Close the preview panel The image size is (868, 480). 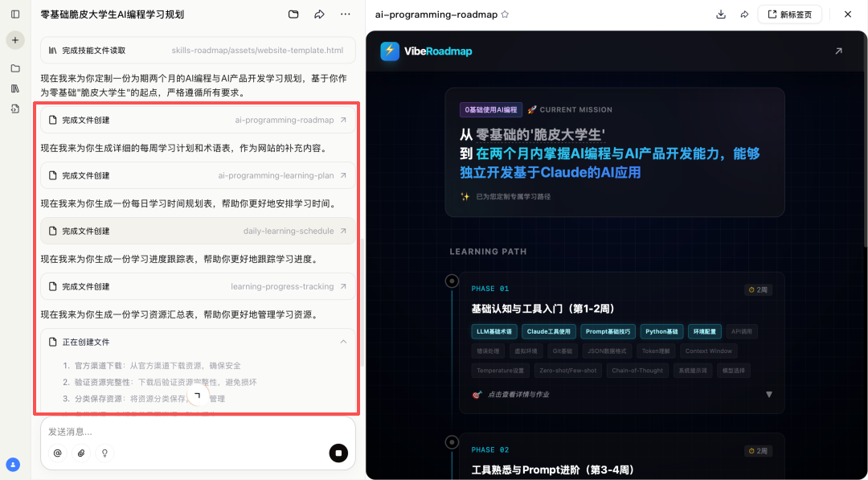(x=848, y=14)
